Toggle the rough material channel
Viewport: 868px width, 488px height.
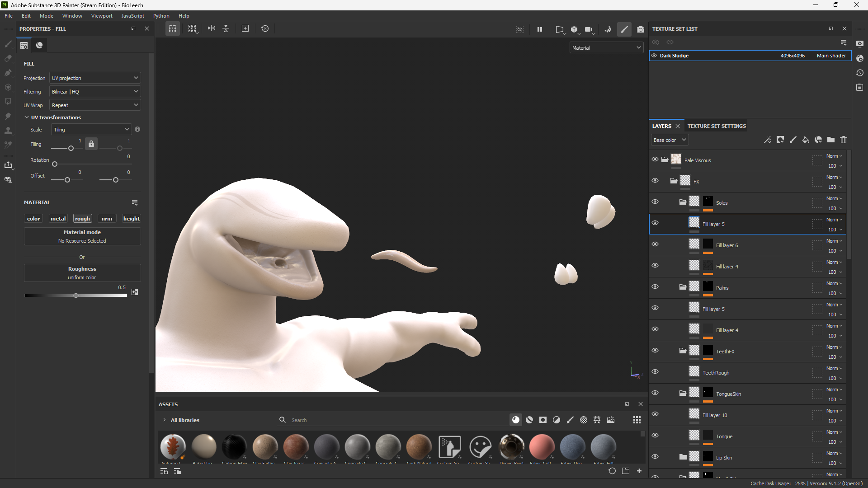pyautogui.click(x=82, y=219)
